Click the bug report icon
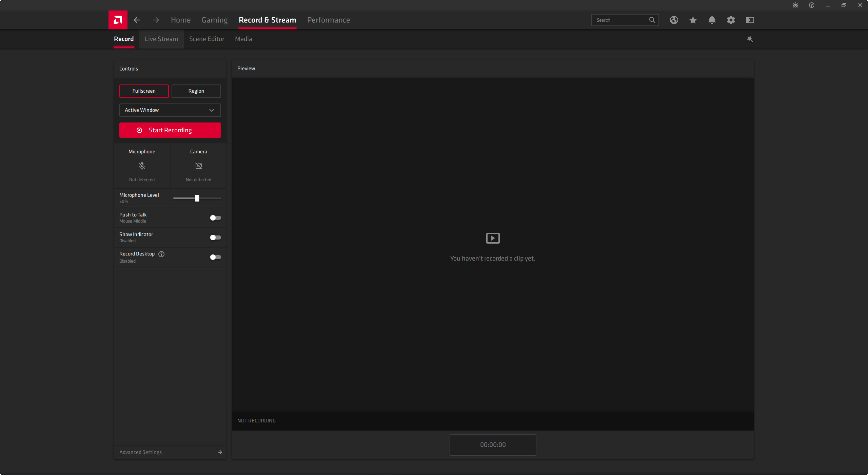This screenshot has height=475, width=868. [795, 5]
